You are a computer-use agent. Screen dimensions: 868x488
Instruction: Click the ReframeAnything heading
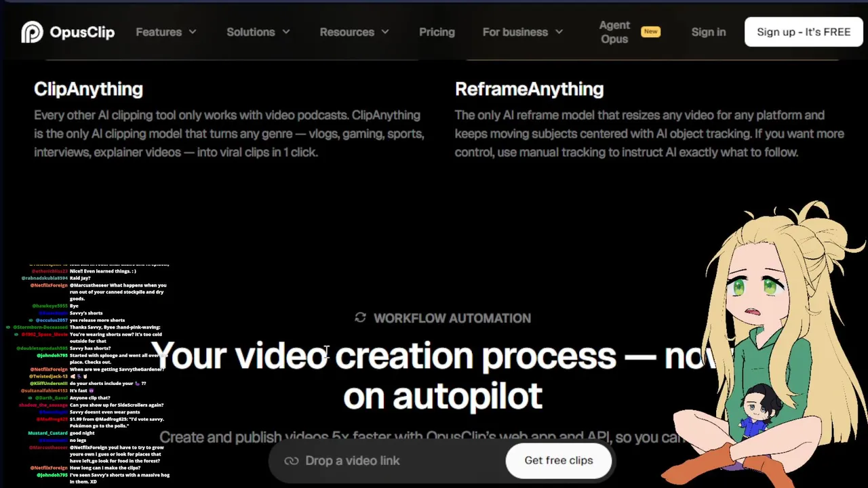pyautogui.click(x=529, y=89)
